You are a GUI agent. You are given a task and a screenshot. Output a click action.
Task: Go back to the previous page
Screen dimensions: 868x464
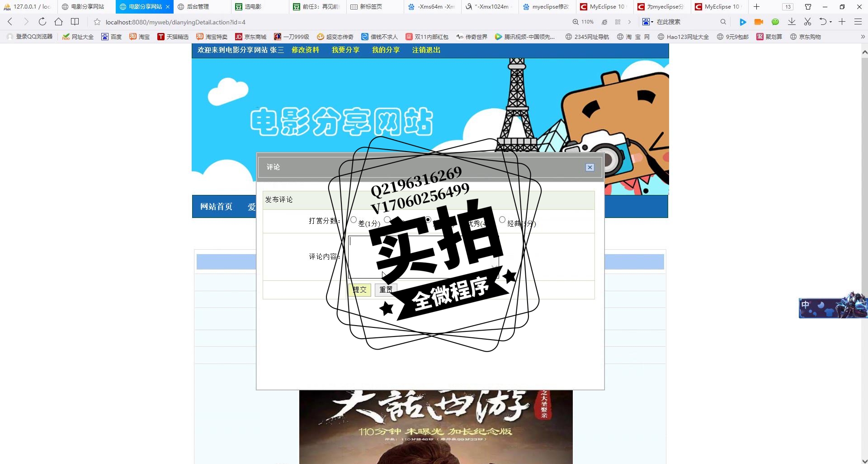click(10, 22)
